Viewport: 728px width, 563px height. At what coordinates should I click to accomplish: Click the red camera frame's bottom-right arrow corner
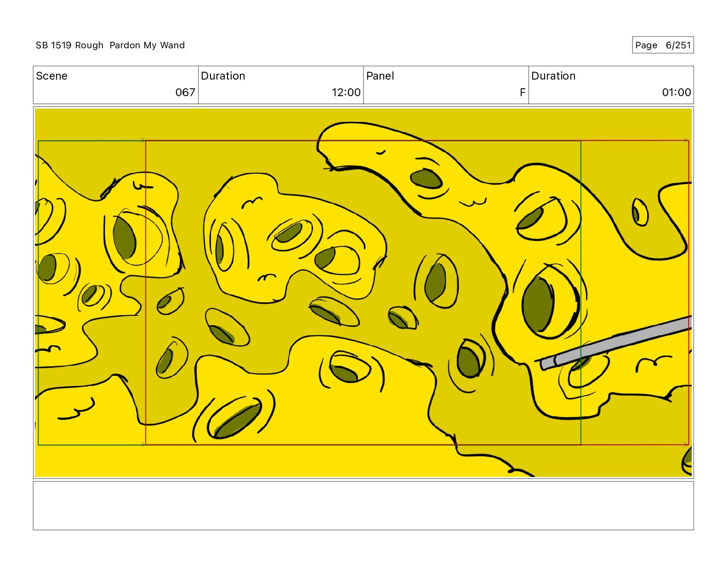(687, 444)
